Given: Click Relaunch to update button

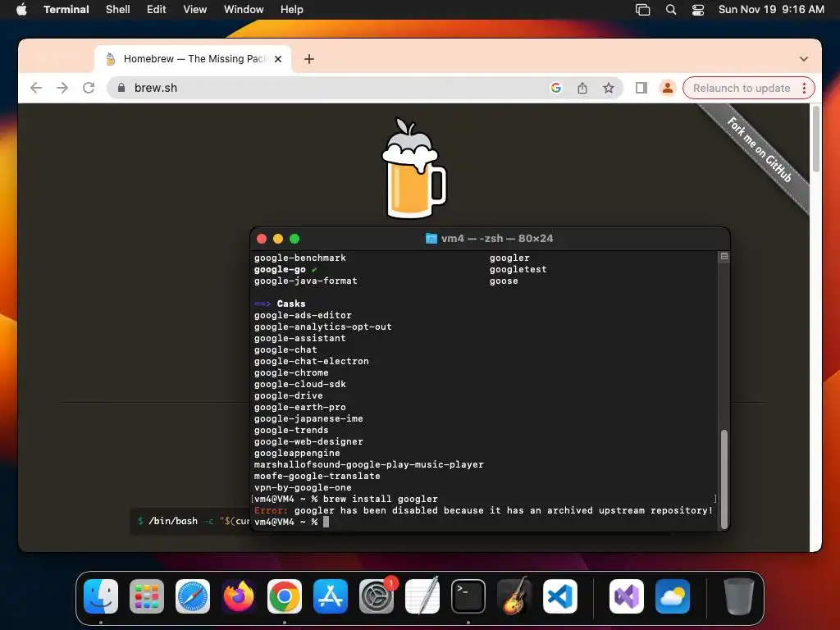Looking at the screenshot, I should click(742, 88).
